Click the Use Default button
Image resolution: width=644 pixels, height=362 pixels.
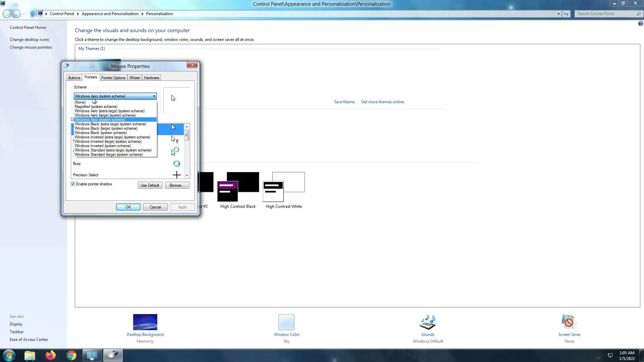[x=150, y=185]
